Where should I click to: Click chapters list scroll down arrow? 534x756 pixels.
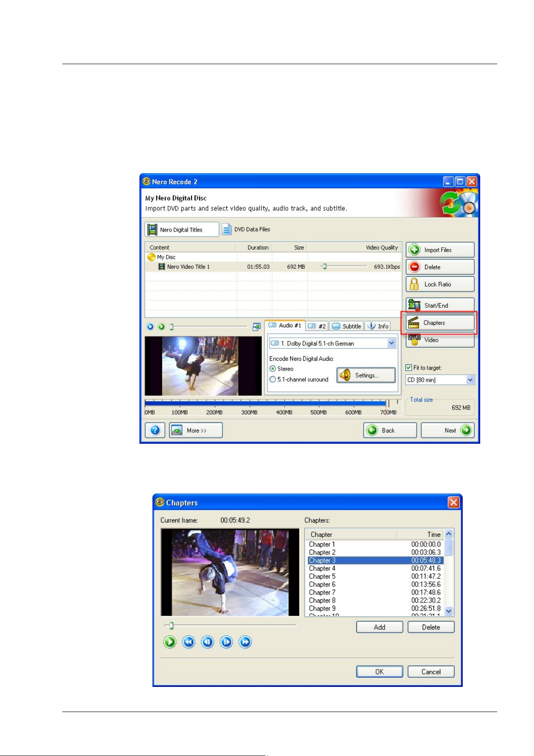(x=449, y=611)
